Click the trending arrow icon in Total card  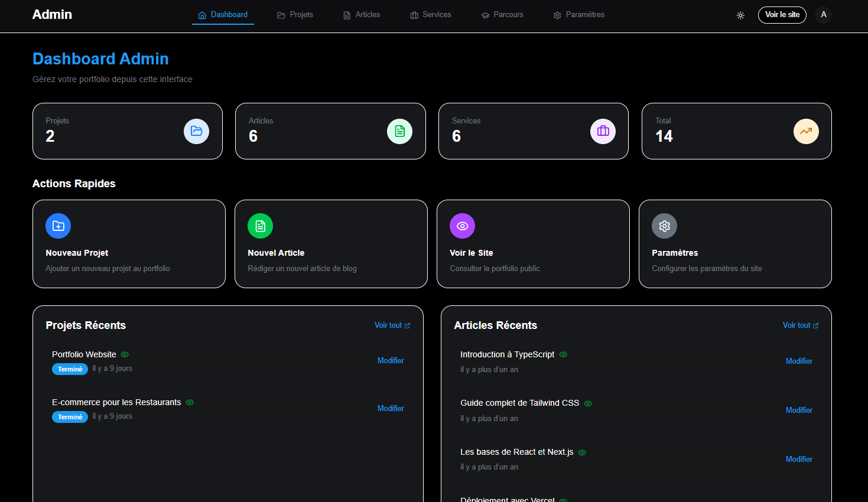[x=806, y=131]
